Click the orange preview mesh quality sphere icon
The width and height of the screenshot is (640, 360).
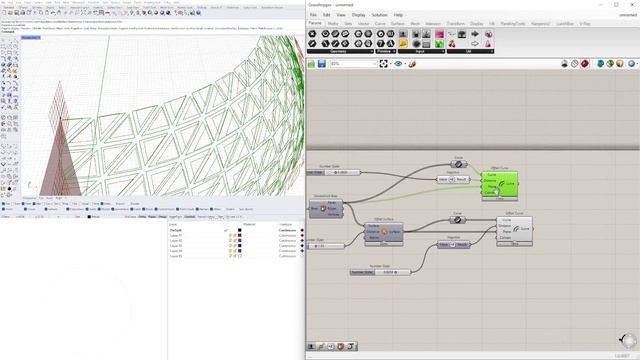click(620, 64)
